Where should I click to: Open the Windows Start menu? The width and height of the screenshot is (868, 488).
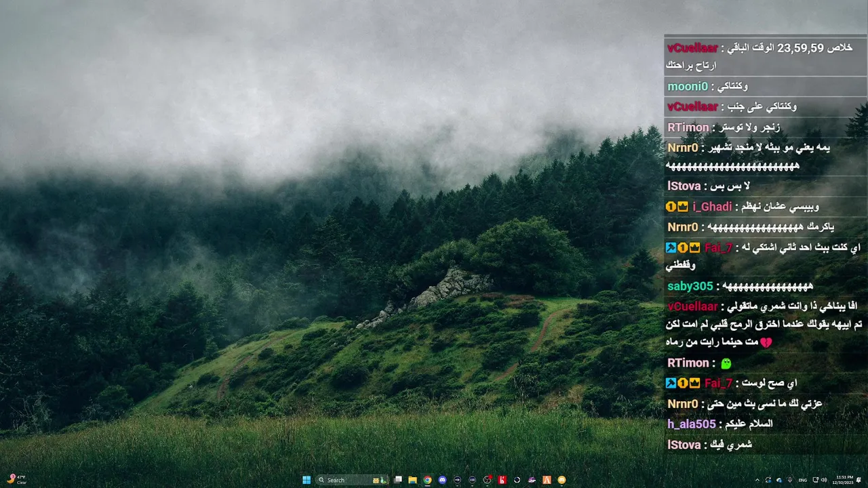[307, 480]
